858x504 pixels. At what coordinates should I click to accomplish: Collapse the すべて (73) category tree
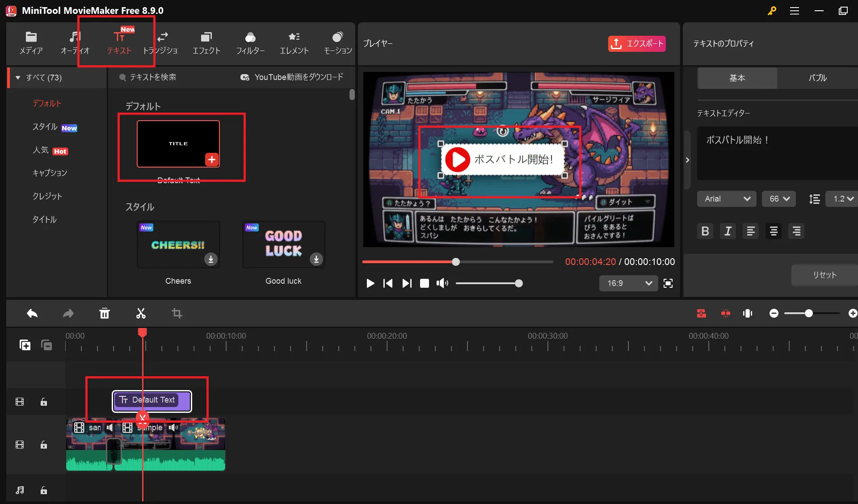pyautogui.click(x=18, y=78)
